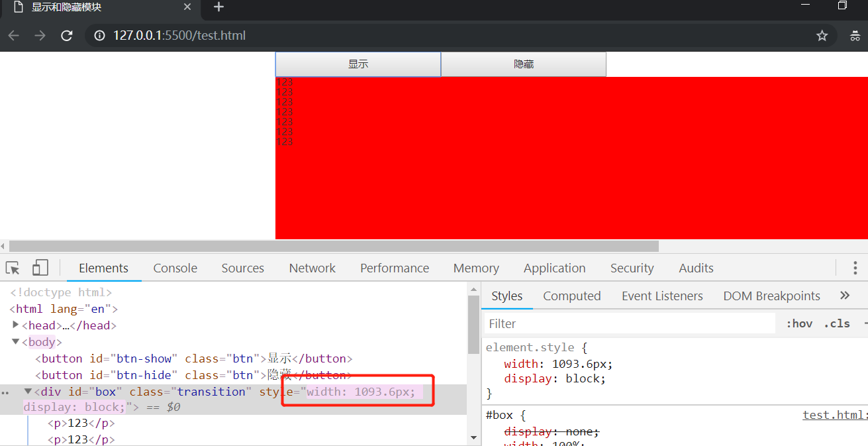View site information icon in address bar

[99, 35]
